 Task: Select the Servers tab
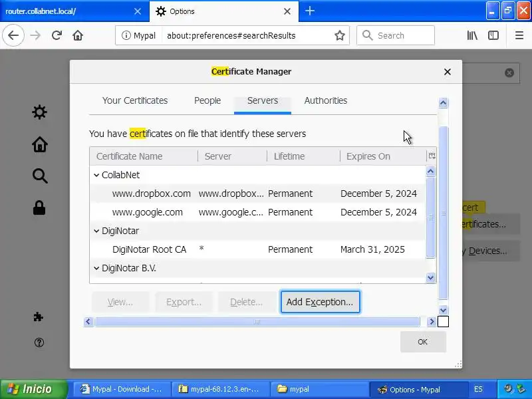tap(263, 100)
